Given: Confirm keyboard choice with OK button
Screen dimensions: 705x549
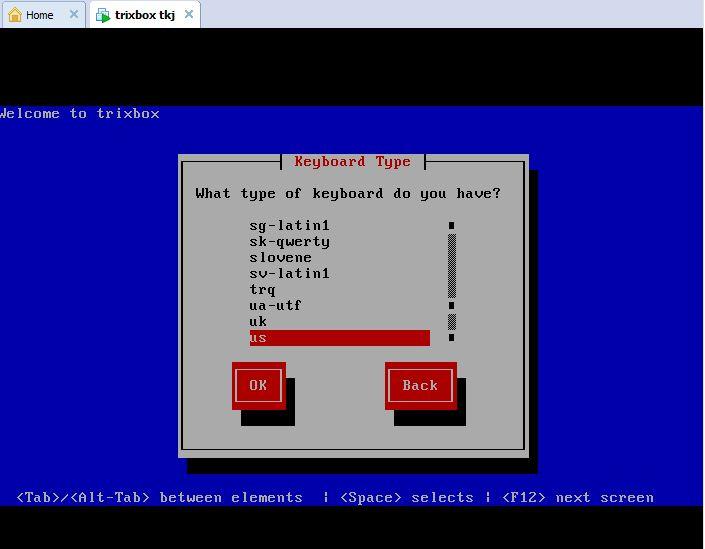Looking at the screenshot, I should (x=259, y=385).
